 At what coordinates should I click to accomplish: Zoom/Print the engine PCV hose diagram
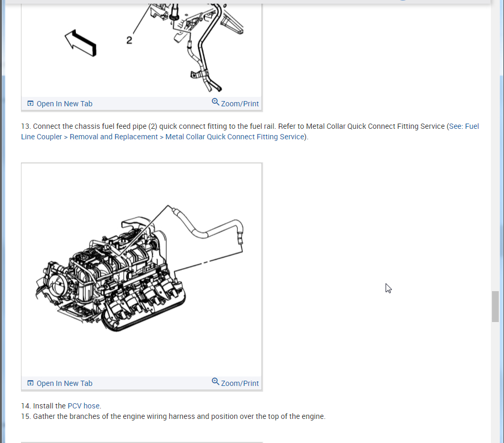click(239, 383)
